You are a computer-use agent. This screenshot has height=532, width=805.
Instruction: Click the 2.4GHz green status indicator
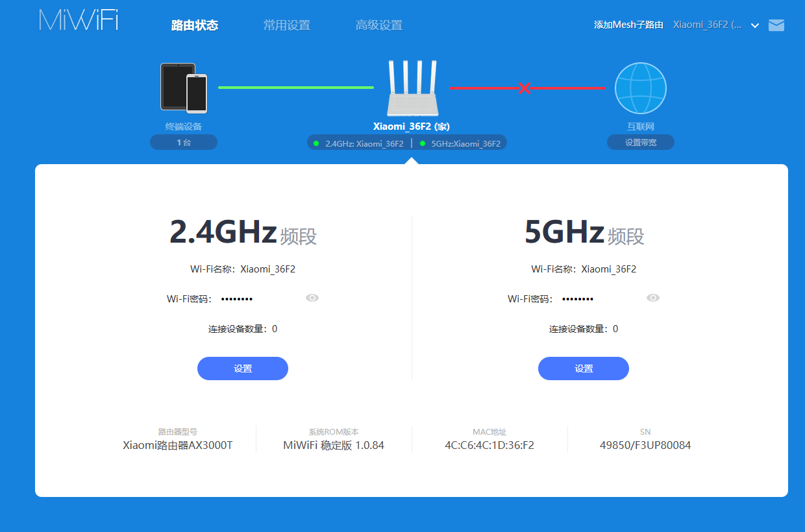(x=316, y=143)
